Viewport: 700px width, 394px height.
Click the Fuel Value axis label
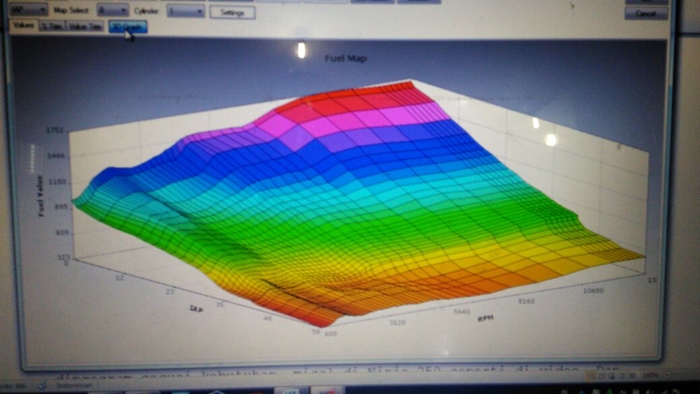click(41, 196)
